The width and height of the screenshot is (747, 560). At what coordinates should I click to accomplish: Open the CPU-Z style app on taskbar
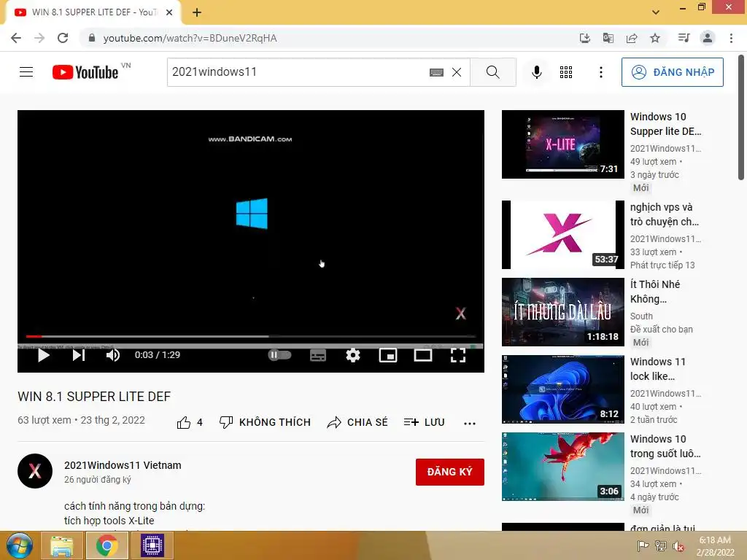pos(152,545)
